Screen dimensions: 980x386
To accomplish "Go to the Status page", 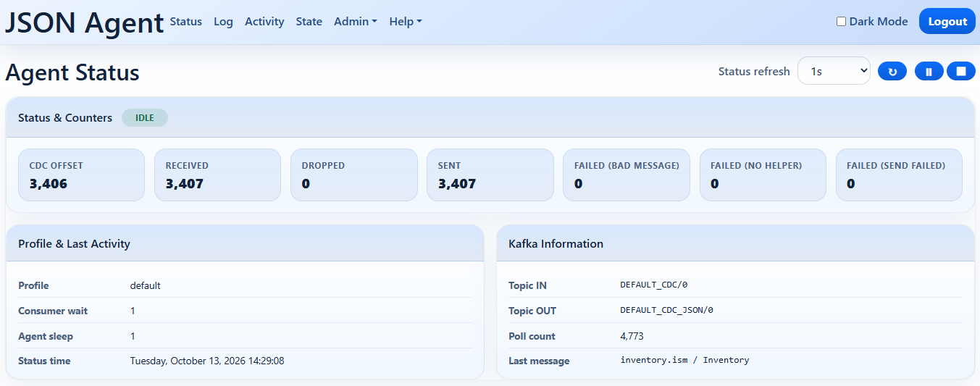I will pos(186,22).
